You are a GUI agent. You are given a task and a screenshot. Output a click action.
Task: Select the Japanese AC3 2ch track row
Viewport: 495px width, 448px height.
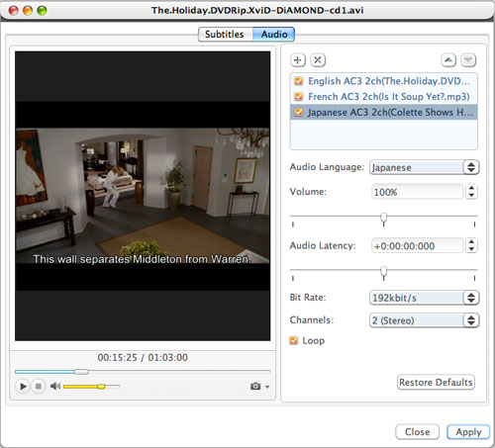pos(383,112)
